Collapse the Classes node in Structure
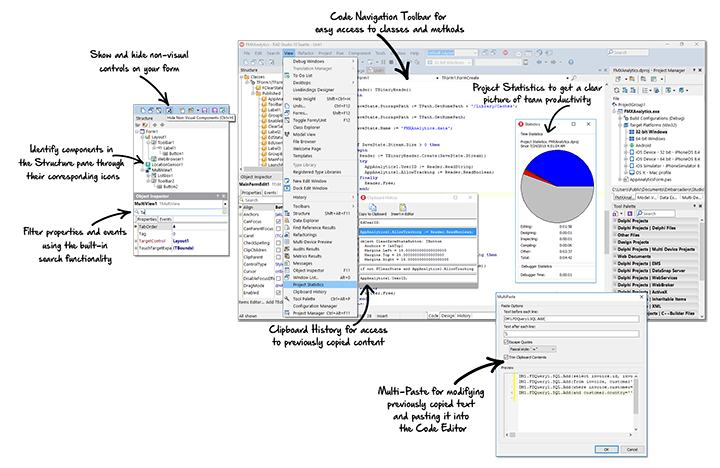 click(242, 77)
